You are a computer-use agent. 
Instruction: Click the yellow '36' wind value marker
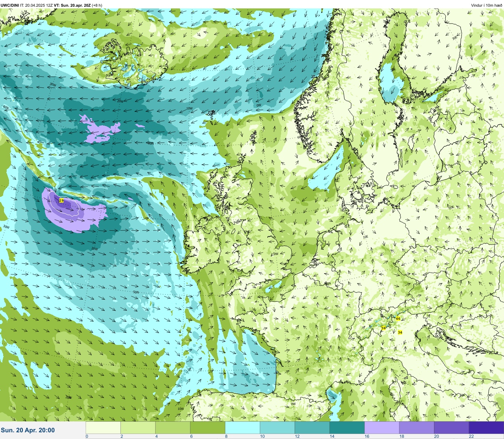tap(384, 328)
